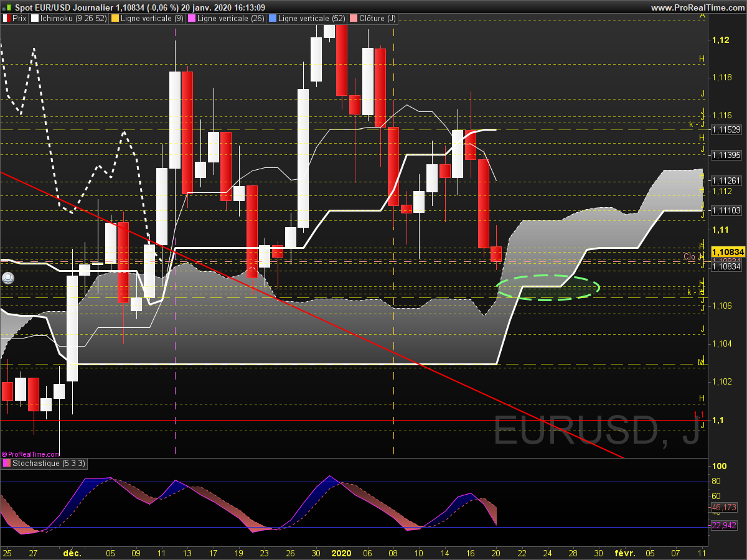Click the 60 level on stochastic axis
747x560 pixels.
(716, 496)
